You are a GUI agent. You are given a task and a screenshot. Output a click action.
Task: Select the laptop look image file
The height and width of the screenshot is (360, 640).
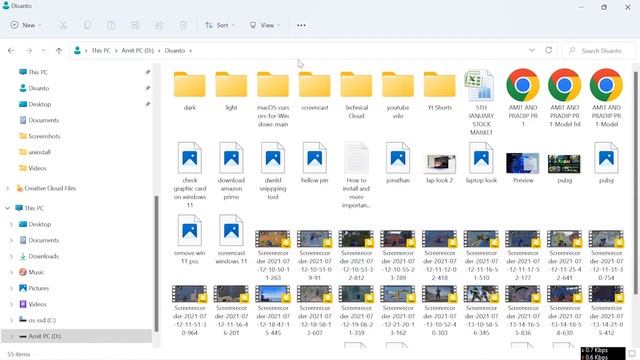click(x=481, y=162)
